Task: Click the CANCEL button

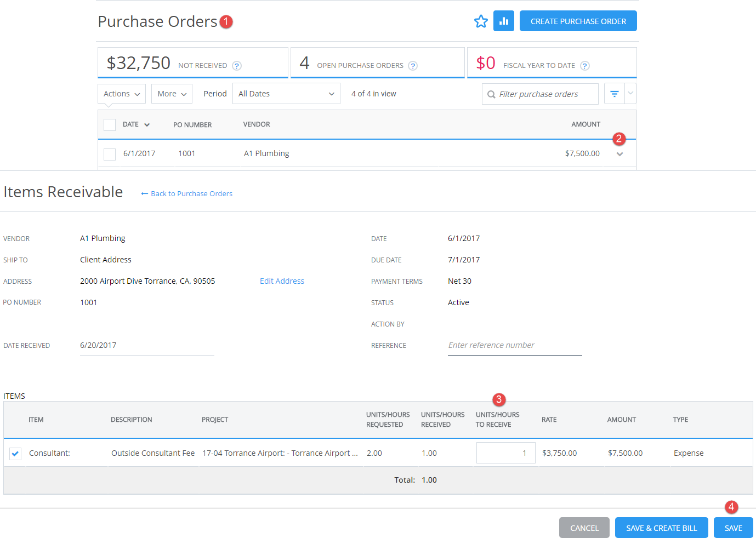Action: [584, 528]
